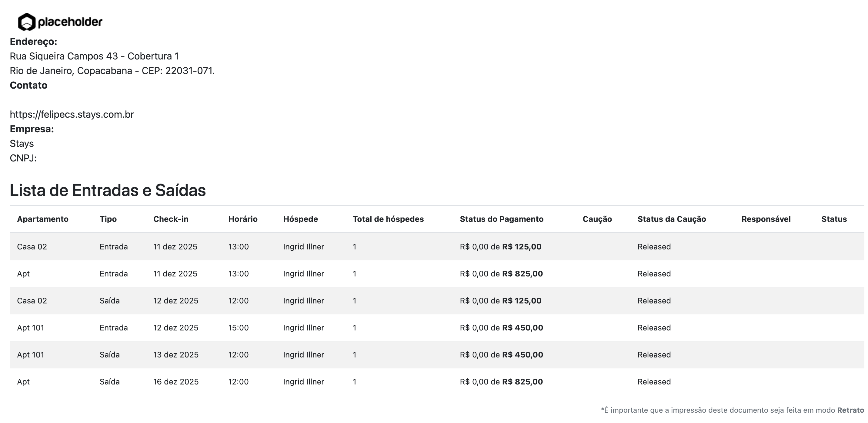Viewport: 868px width, 423px height.
Task: Click the 16 dez 2025 check-out date
Action: click(176, 381)
